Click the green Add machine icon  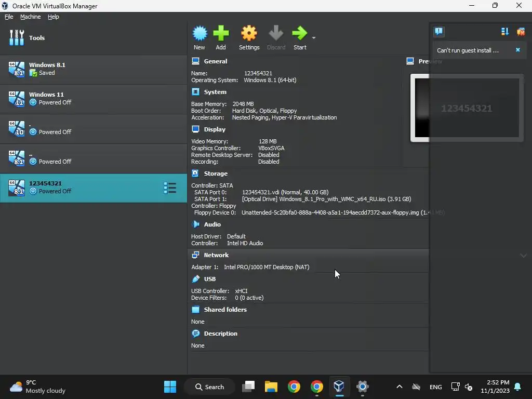(221, 37)
